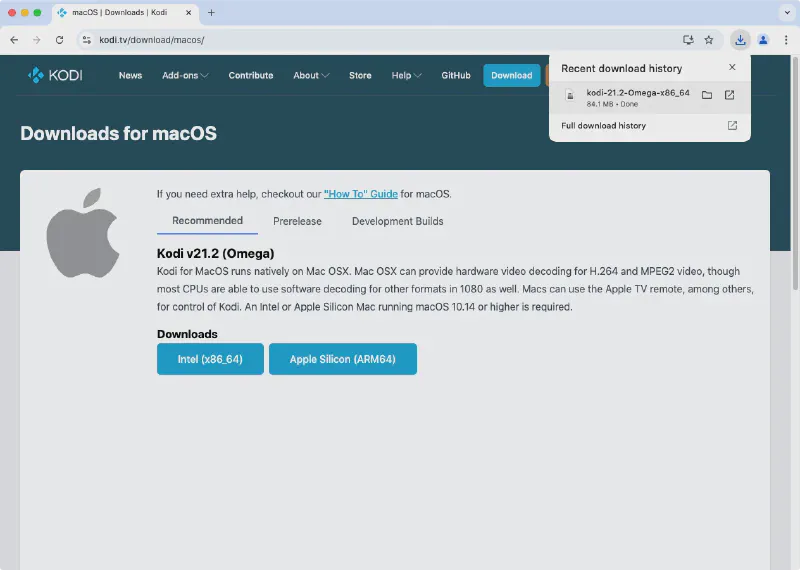Open the tab search dropdown arrow
This screenshot has width=800, height=570.
787,13
